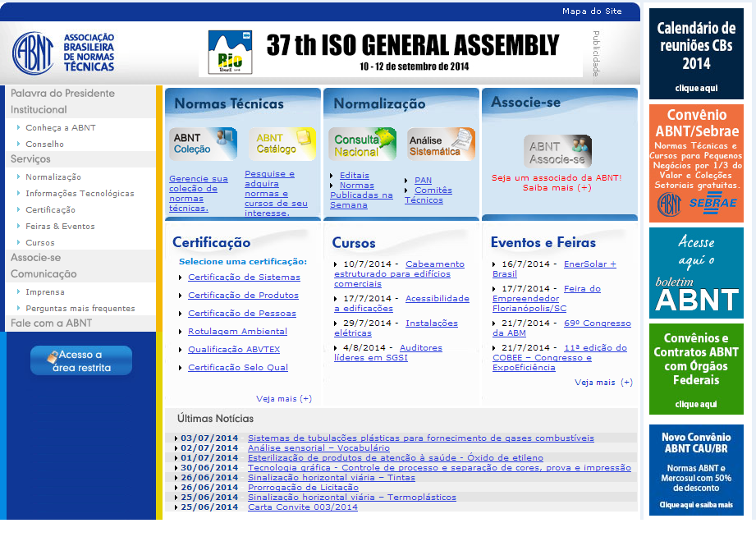The height and width of the screenshot is (546, 756).
Task: Open news Sinalização horizontal viária – Tintas
Action: tap(332, 478)
